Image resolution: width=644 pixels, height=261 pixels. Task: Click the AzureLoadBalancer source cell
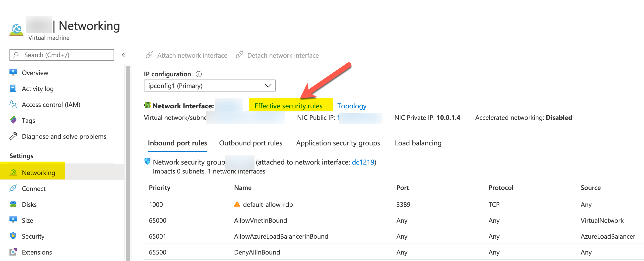tap(608, 237)
